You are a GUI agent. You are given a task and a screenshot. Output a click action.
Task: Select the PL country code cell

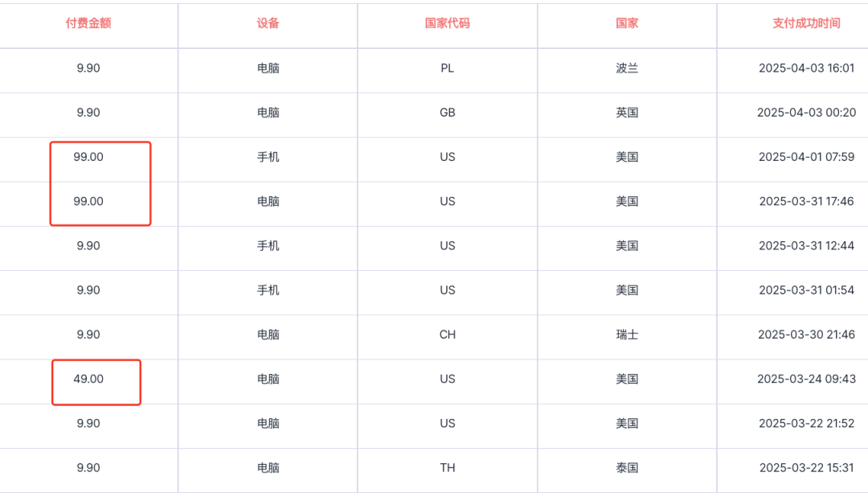pyautogui.click(x=448, y=68)
